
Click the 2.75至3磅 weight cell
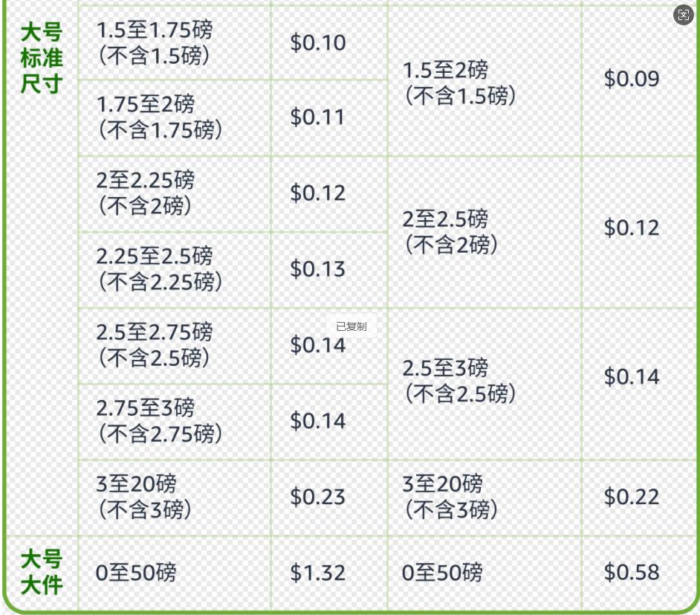175,422
